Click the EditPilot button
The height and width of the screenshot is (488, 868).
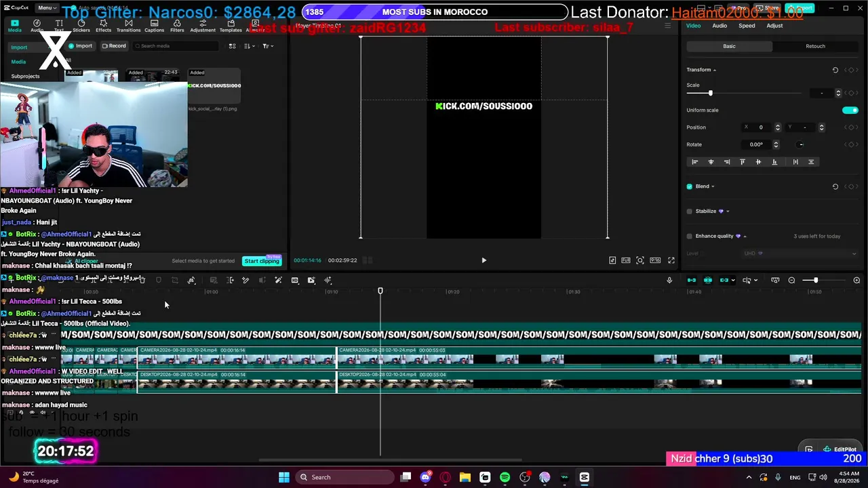[840, 449]
